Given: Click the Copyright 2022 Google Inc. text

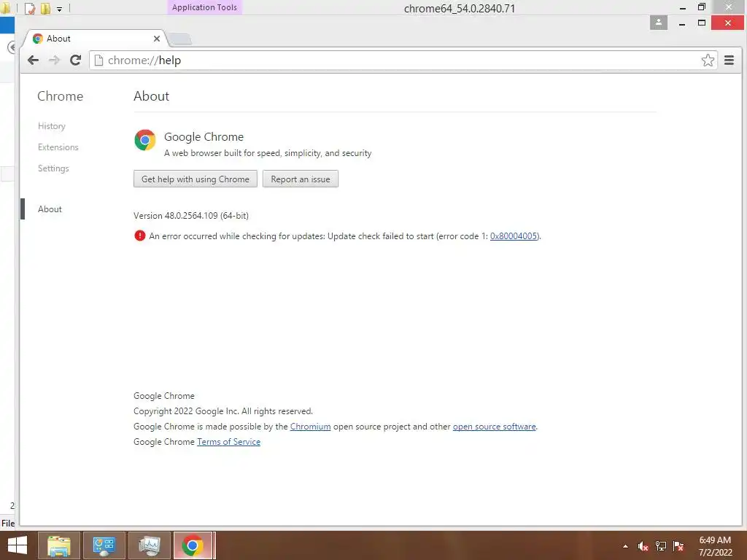Looking at the screenshot, I should [223, 411].
